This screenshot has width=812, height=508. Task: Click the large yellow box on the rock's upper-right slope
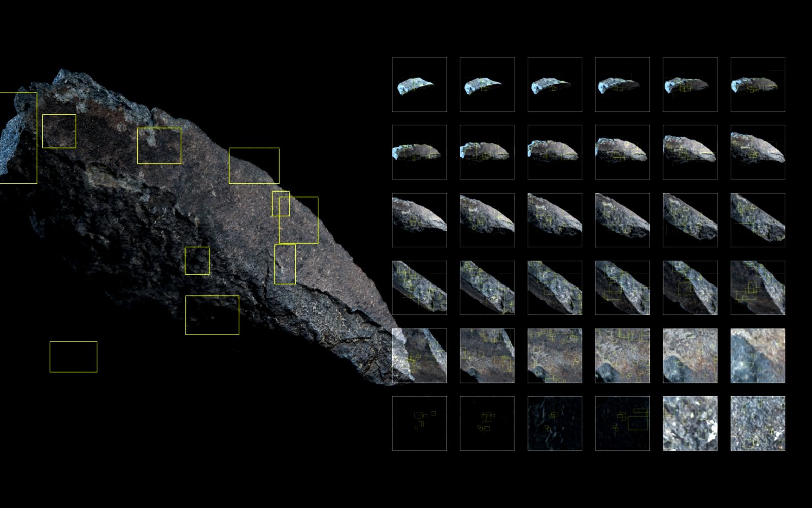coord(254,165)
